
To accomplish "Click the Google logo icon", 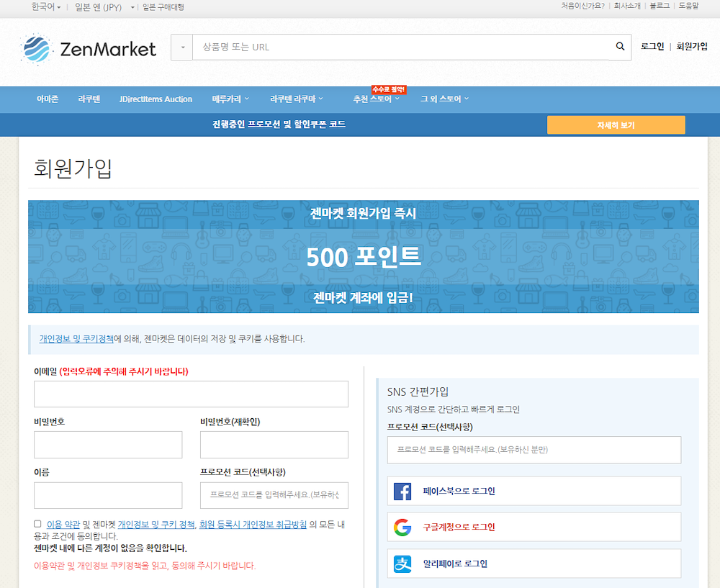I will coord(402,528).
